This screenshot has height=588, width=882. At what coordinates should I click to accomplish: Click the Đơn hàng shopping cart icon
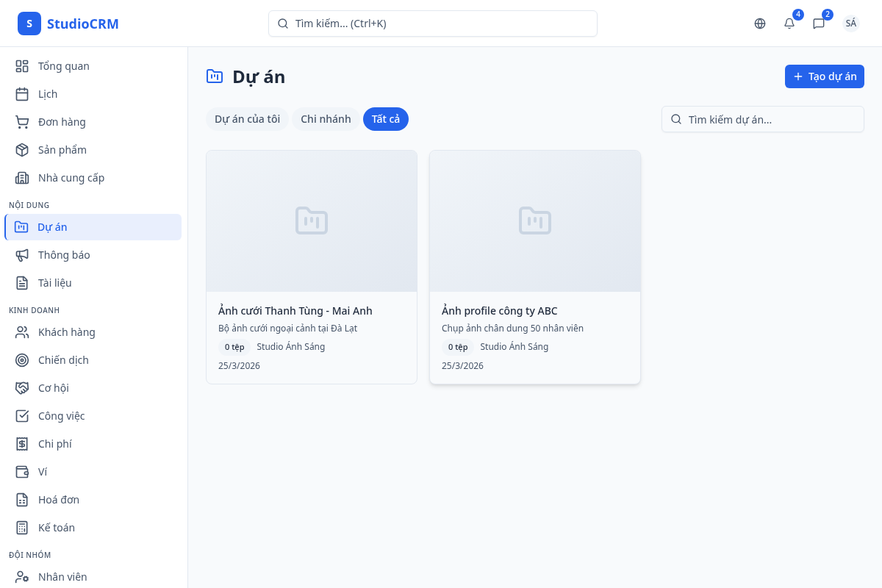[22, 122]
